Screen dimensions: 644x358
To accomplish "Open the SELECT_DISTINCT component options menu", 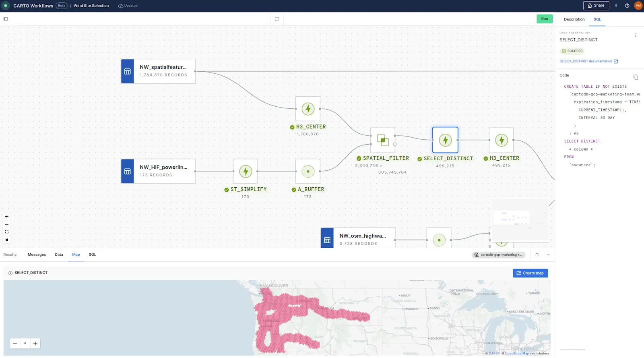I will (x=636, y=35).
